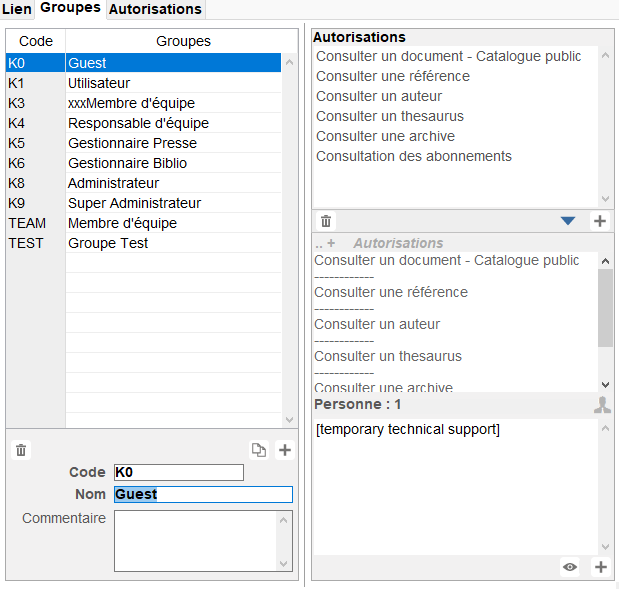Add a person with bottom plus icon
The width and height of the screenshot is (619, 589).
point(601,567)
